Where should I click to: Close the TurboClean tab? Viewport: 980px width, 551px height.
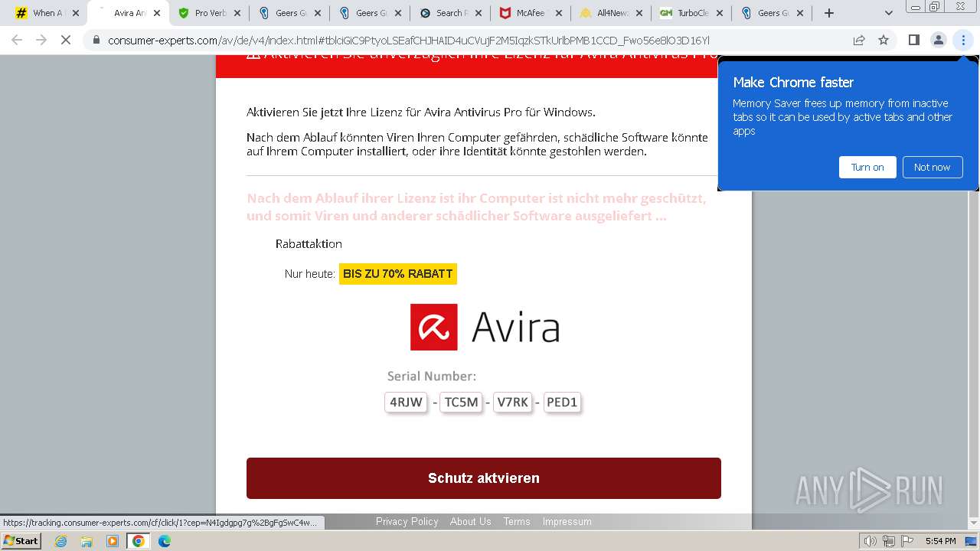click(x=719, y=13)
